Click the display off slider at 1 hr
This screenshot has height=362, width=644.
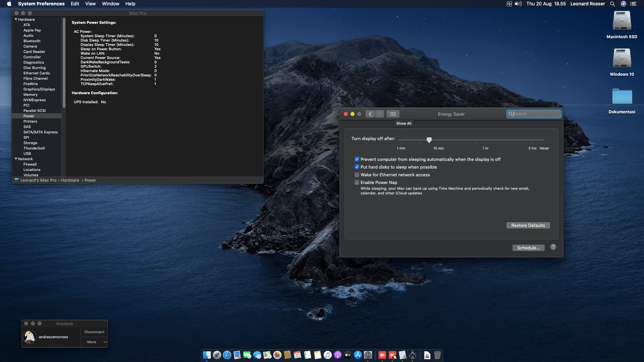(x=485, y=140)
